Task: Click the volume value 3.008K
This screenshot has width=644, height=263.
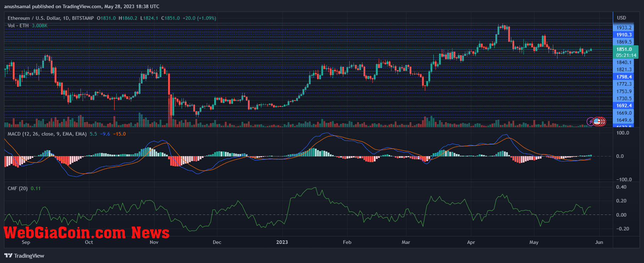Action: tap(39, 25)
